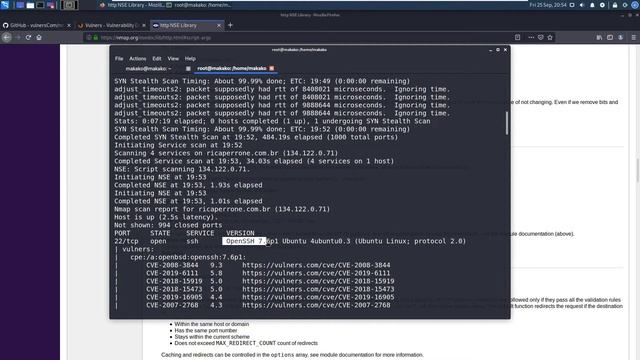Screen dimensions: 640x360
Task: Launch the terminal icon in top panel
Action: (x=40, y=5)
